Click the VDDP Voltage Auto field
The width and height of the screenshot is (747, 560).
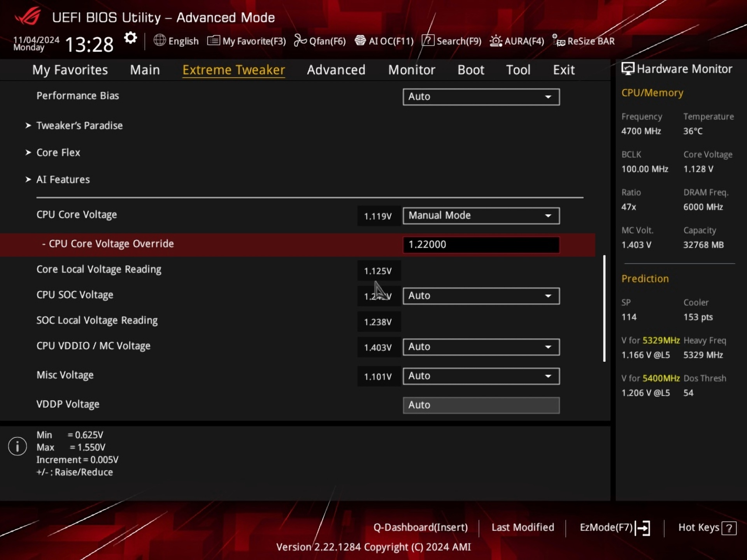[x=481, y=405]
